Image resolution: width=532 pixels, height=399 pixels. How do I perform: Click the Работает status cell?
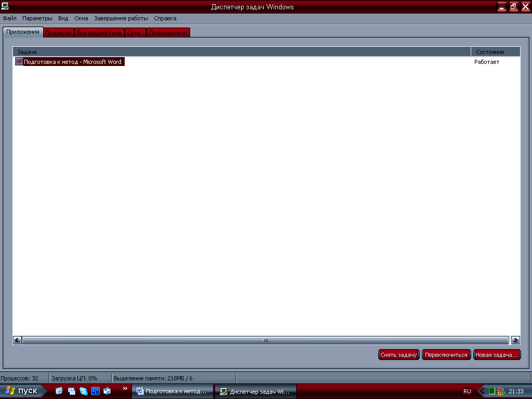click(486, 62)
